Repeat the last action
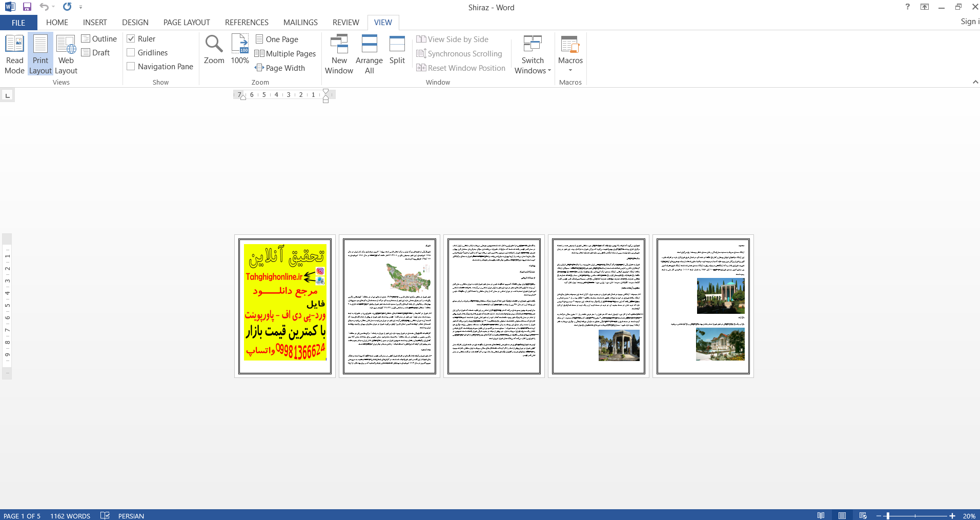This screenshot has width=980, height=520. (x=67, y=7)
